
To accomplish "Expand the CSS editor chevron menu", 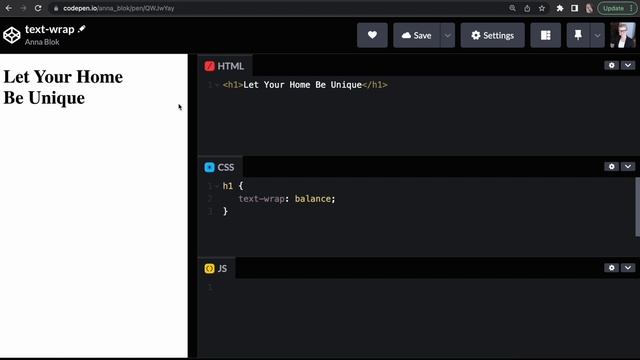I will click(x=628, y=167).
